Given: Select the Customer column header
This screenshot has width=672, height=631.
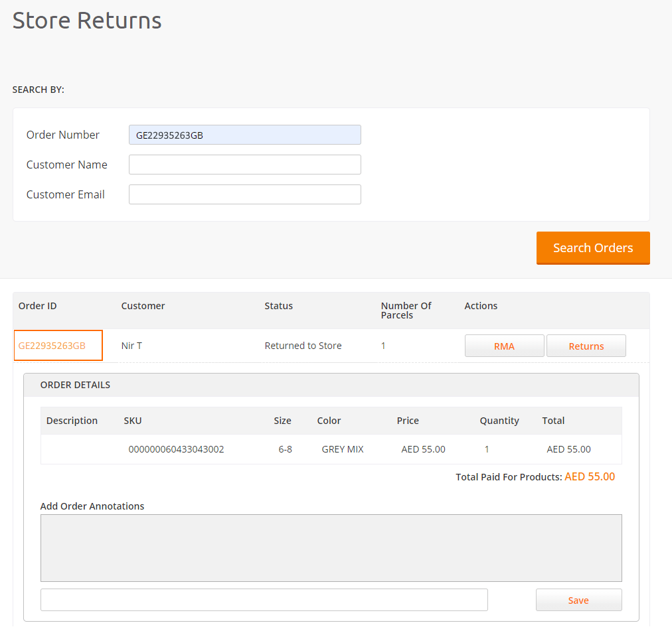Looking at the screenshot, I should tap(143, 306).
